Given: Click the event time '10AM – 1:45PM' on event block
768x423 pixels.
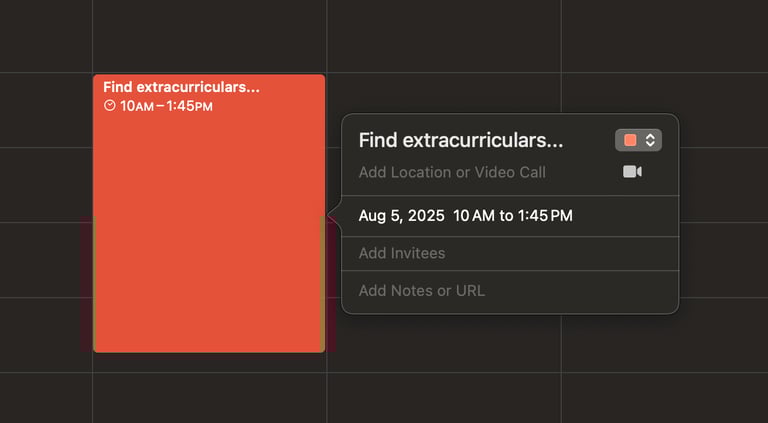Looking at the screenshot, I should 167,106.
